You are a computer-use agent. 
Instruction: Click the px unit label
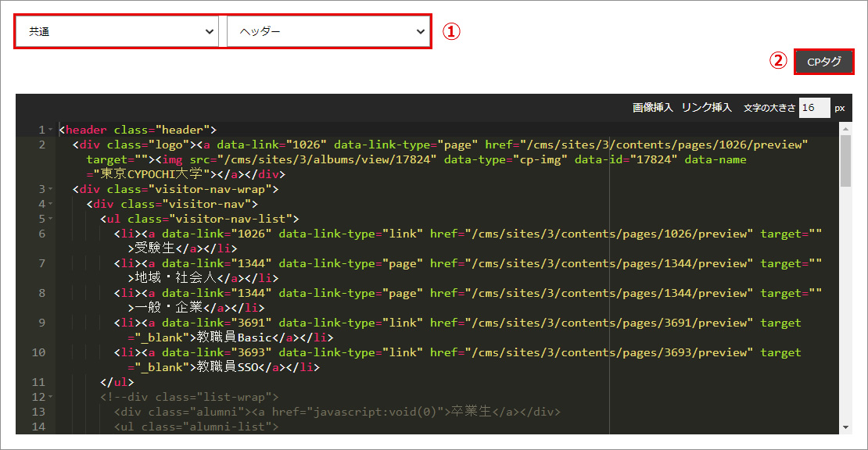click(840, 109)
